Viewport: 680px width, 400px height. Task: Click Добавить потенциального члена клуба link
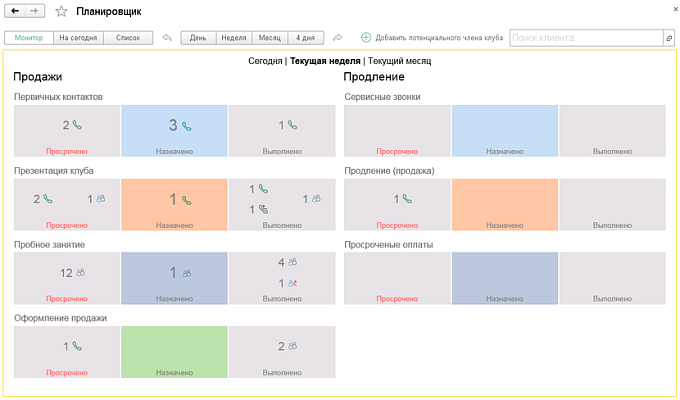coord(439,38)
